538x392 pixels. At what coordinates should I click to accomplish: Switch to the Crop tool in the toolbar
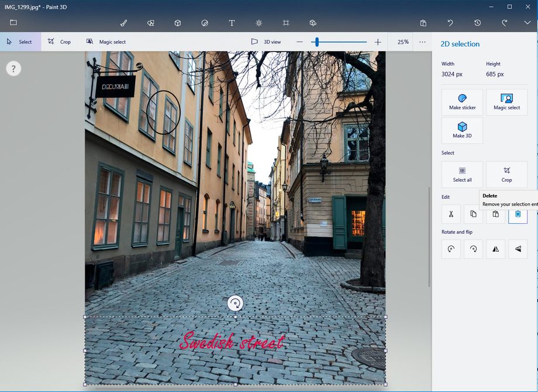pyautogui.click(x=60, y=41)
